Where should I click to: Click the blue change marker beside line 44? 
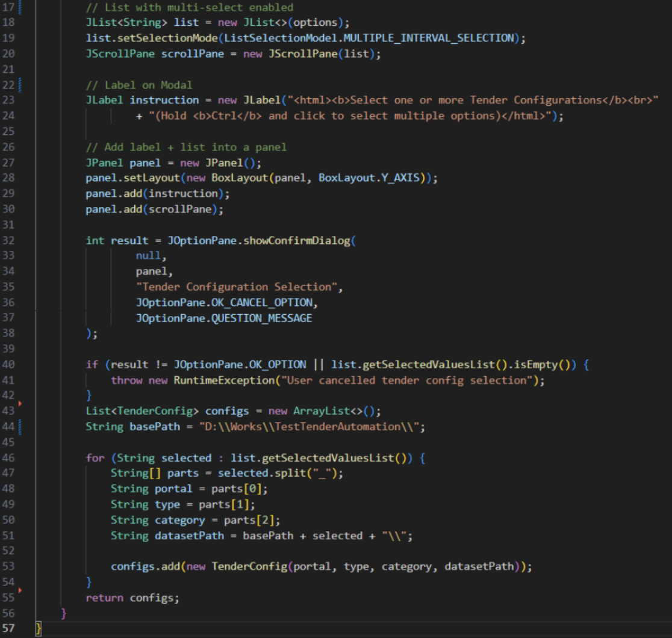click(x=20, y=427)
